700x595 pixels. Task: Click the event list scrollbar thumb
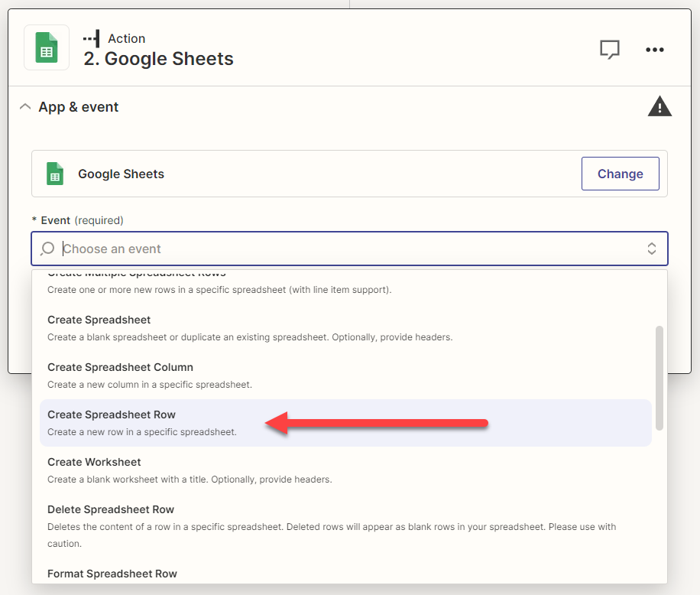[659, 379]
